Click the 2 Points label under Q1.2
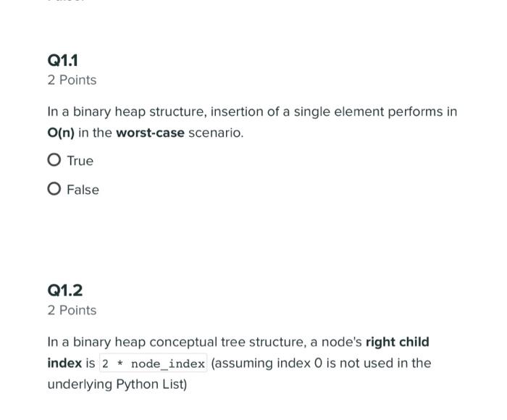The width and height of the screenshot is (507, 420). pyautogui.click(x=72, y=310)
